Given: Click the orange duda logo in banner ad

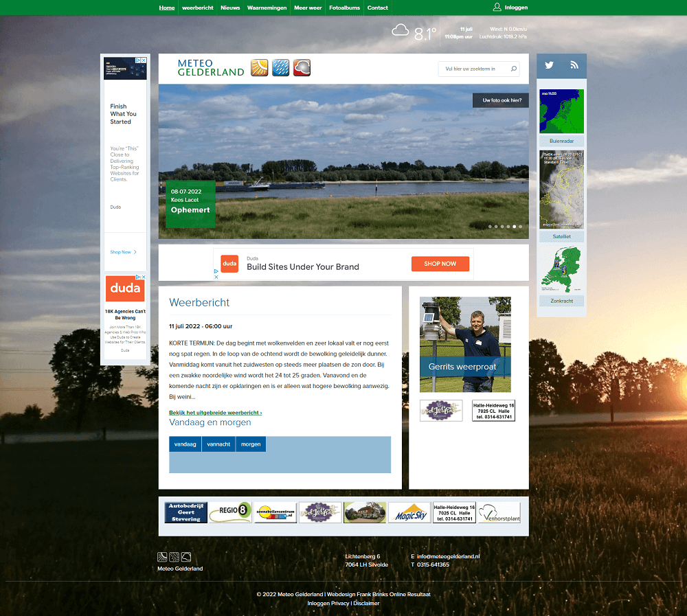Looking at the screenshot, I should (x=229, y=264).
